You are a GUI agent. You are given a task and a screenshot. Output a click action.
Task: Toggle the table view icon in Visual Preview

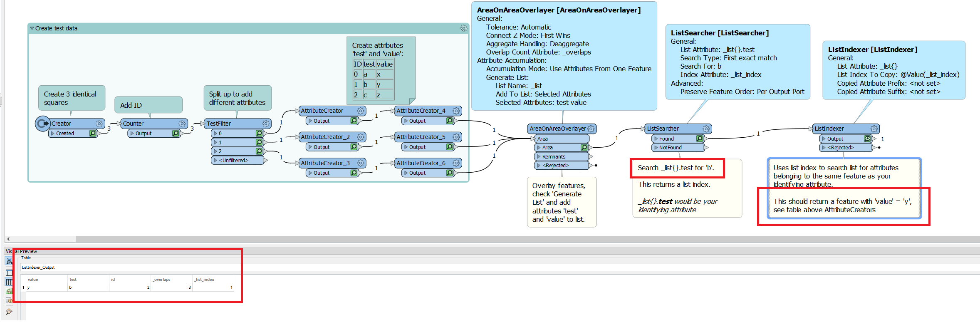coord(9,282)
